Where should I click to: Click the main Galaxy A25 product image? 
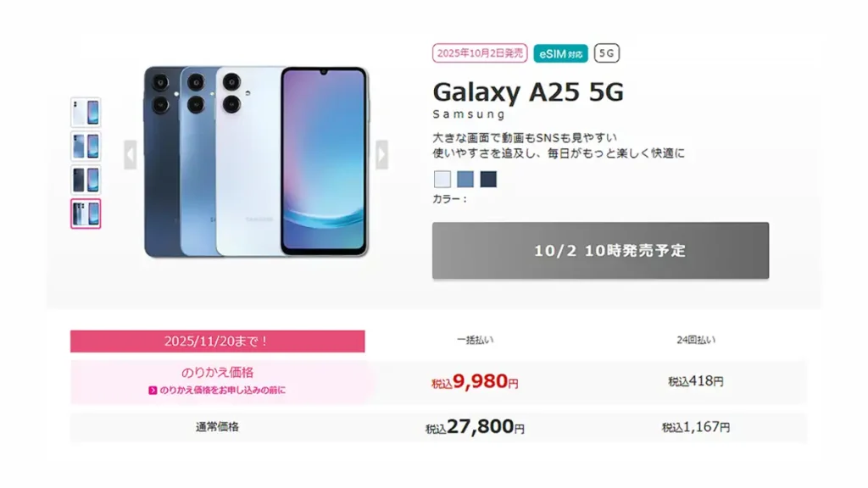click(x=256, y=162)
